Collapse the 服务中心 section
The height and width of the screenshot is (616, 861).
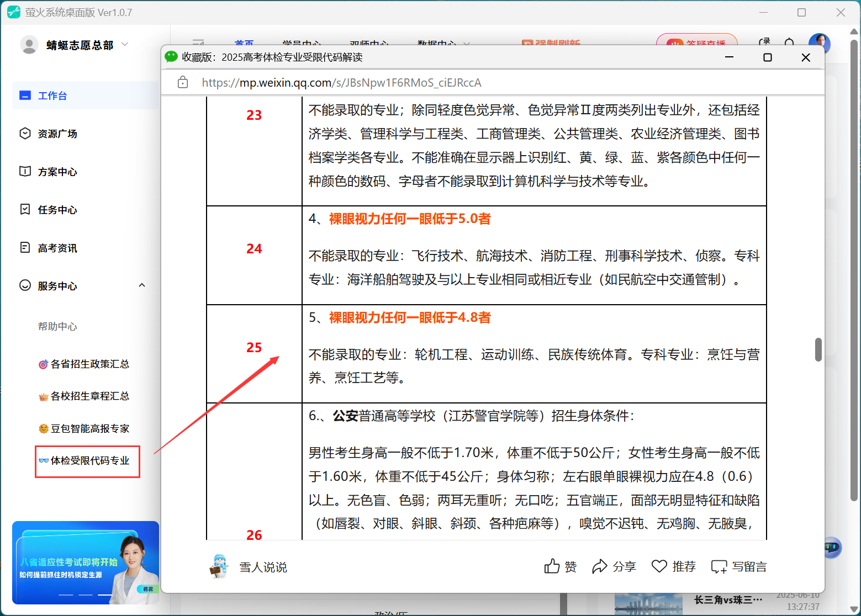[142, 285]
